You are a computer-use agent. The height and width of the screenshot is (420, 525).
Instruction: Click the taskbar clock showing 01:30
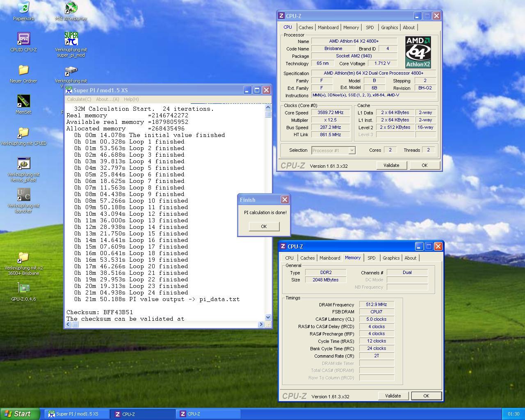pos(513,414)
